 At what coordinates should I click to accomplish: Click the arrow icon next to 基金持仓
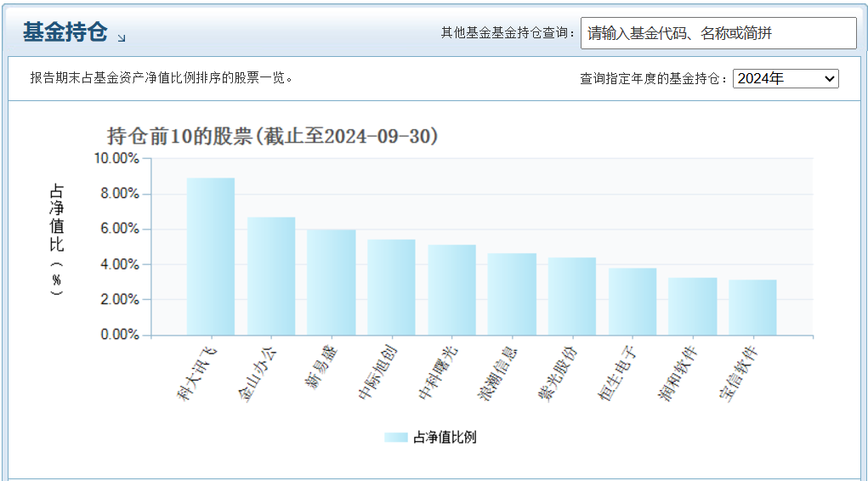point(122,37)
